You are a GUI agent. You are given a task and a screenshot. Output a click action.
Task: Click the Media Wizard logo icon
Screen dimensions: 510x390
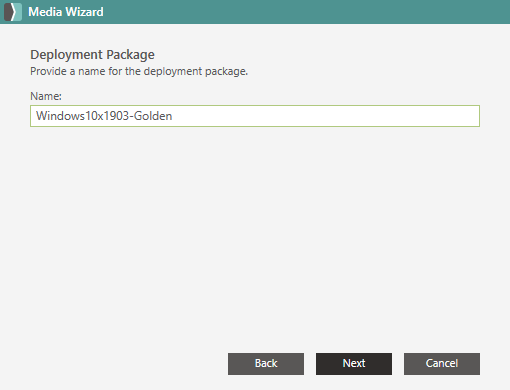point(13,12)
